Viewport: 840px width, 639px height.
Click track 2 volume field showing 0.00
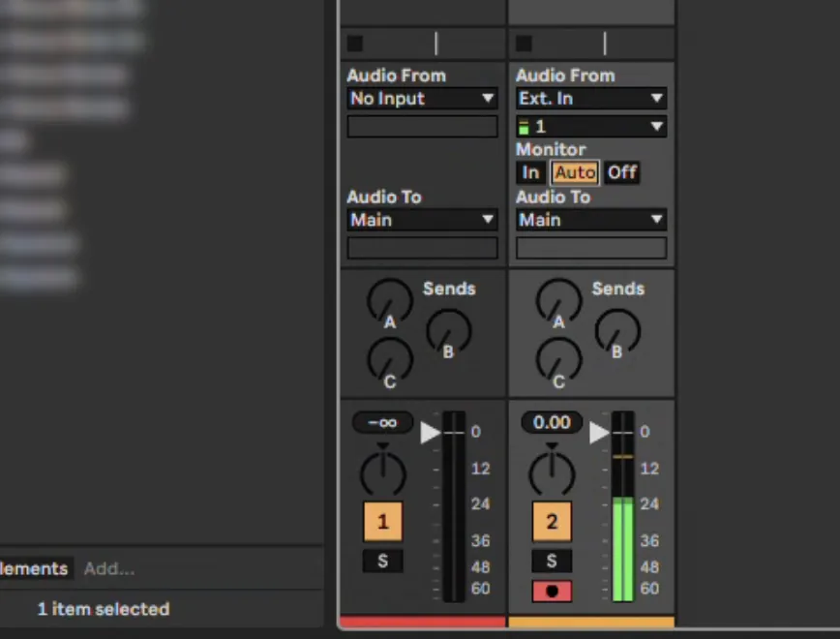tap(552, 422)
